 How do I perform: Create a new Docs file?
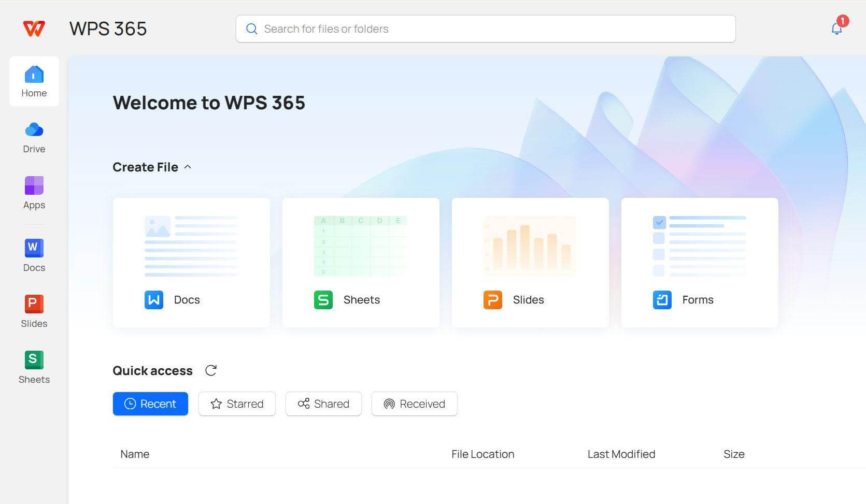point(191,263)
